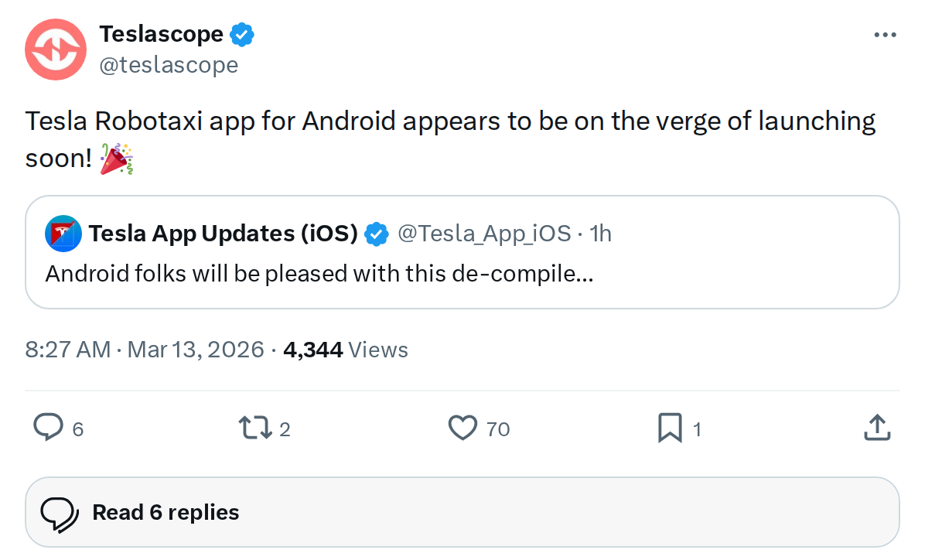Like the tweet

click(462, 428)
